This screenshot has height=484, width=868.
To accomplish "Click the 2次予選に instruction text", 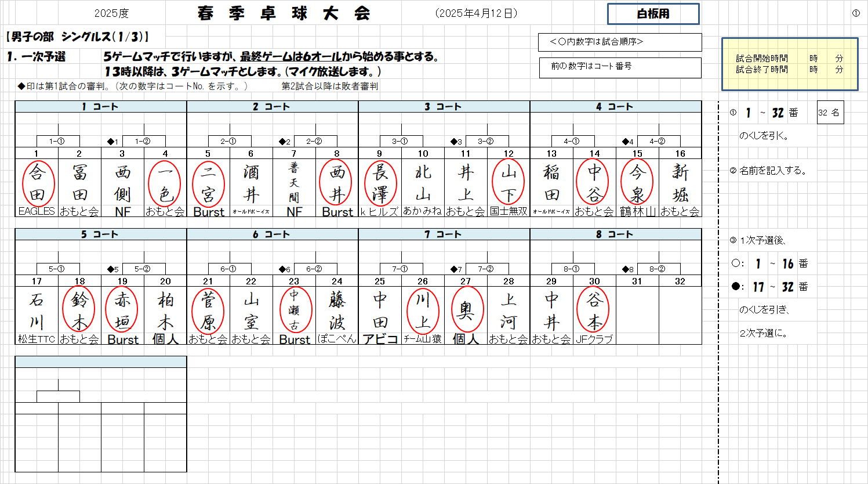I will [x=764, y=333].
